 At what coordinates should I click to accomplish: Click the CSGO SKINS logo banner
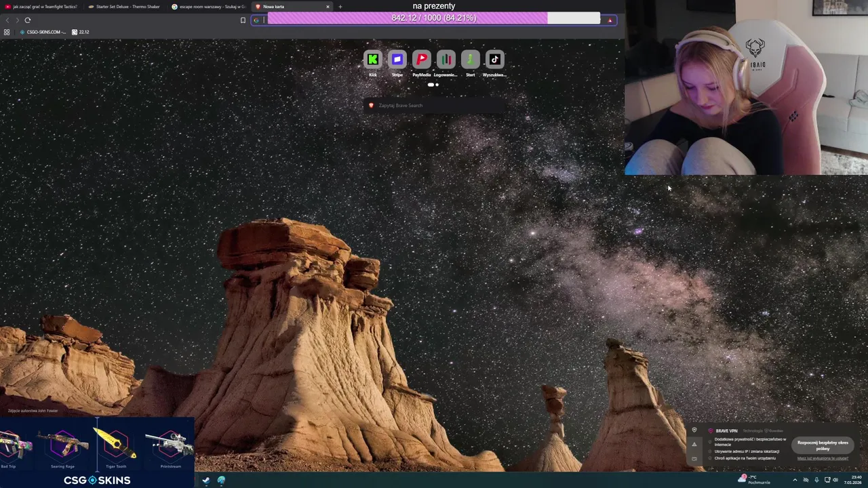click(x=97, y=480)
